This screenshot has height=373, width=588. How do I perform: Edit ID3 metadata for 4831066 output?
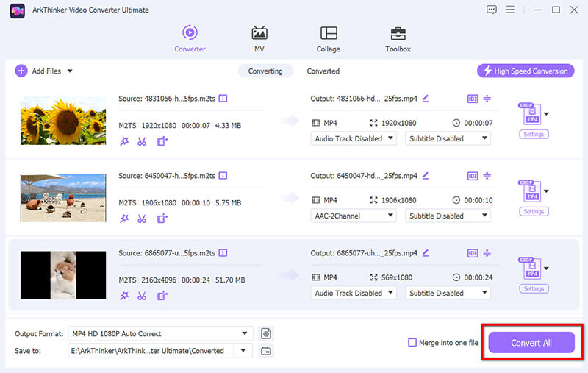[x=473, y=99]
